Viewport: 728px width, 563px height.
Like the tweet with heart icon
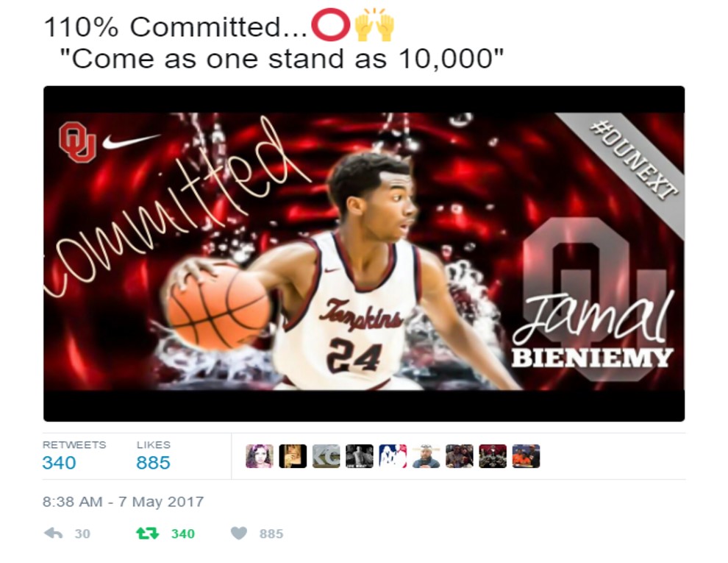[239, 534]
